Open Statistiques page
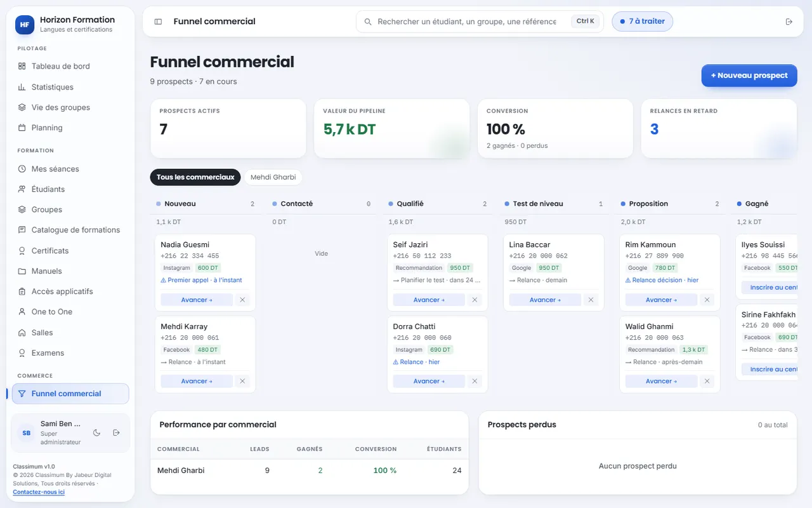Screen dimensions: 812x508 70,87
